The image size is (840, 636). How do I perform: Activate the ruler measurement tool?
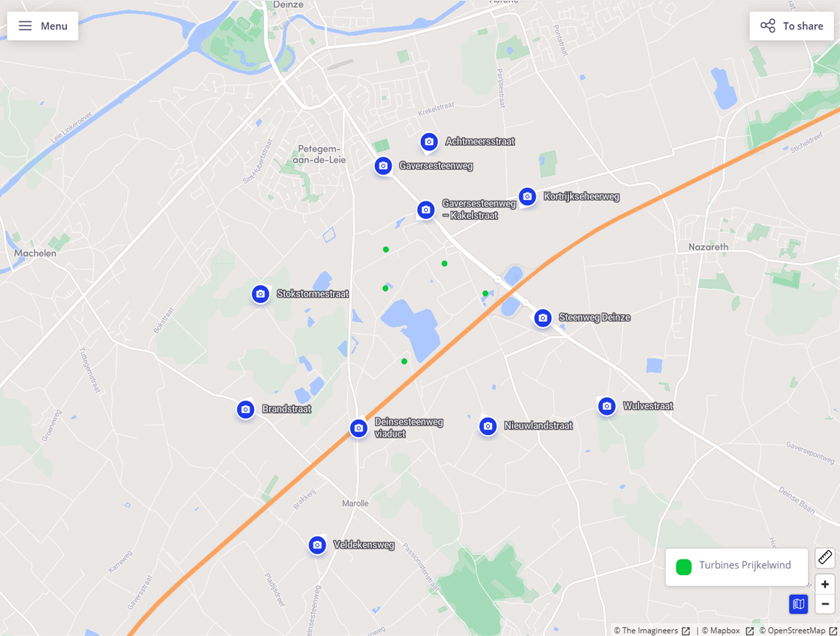(x=825, y=557)
